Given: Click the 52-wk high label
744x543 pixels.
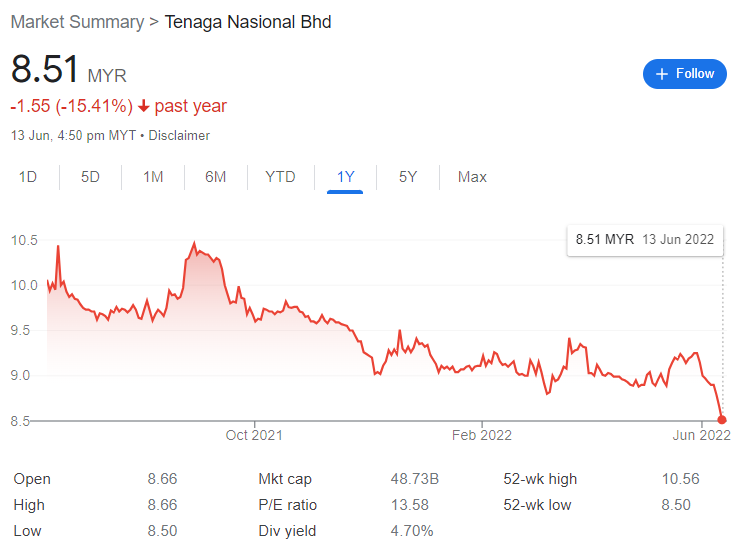Looking at the screenshot, I should tap(540, 479).
